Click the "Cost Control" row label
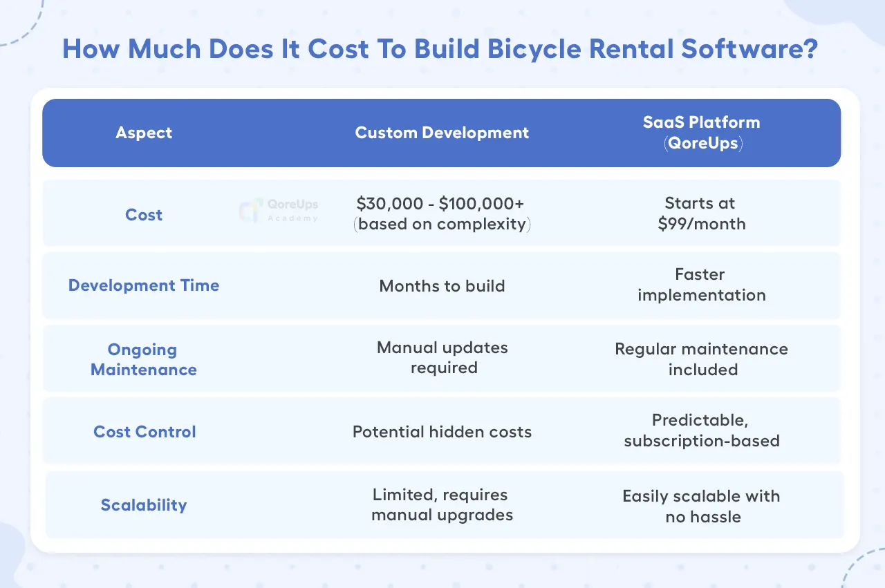Viewport: 885px width, 588px height. [x=145, y=432]
